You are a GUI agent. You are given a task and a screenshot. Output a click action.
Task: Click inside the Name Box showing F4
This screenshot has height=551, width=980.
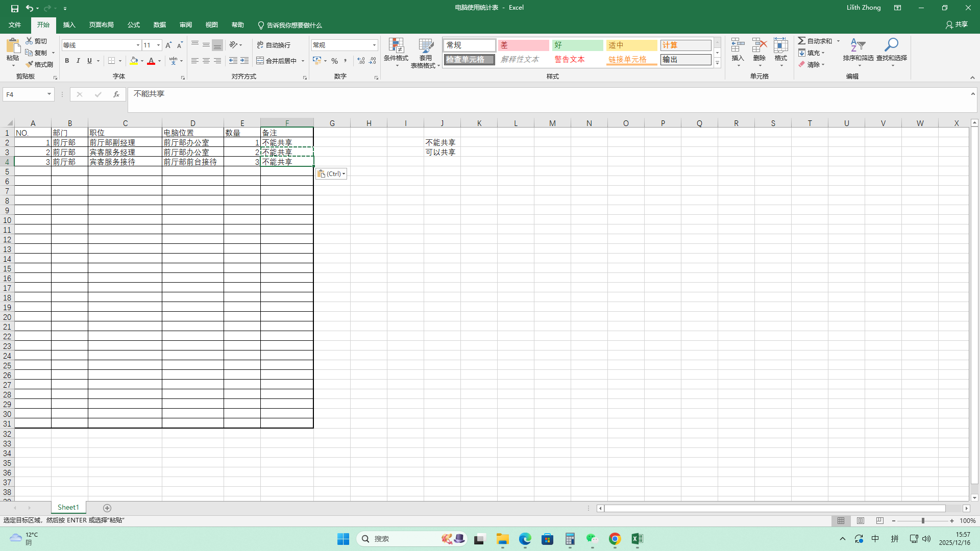tap(24, 94)
